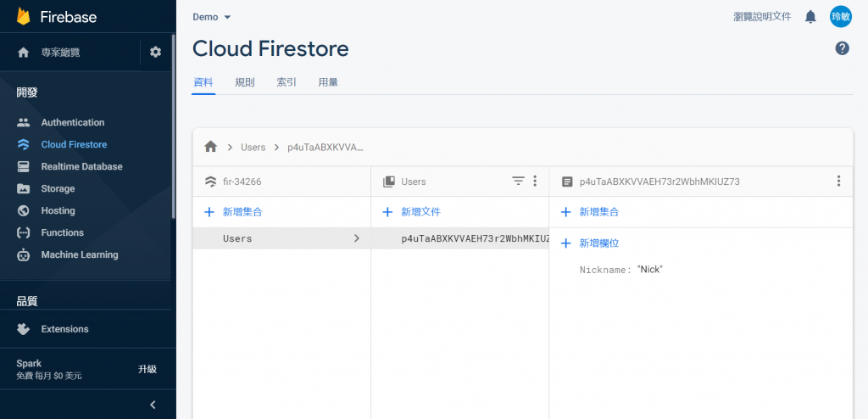Open 瀏覽說明文件 documentation link
The width and height of the screenshot is (868, 419).
click(762, 17)
